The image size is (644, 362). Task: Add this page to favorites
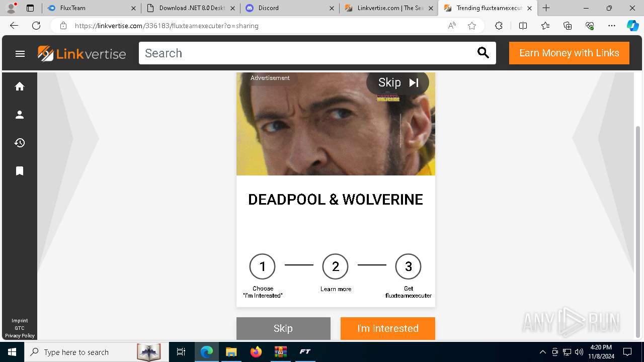(x=472, y=26)
